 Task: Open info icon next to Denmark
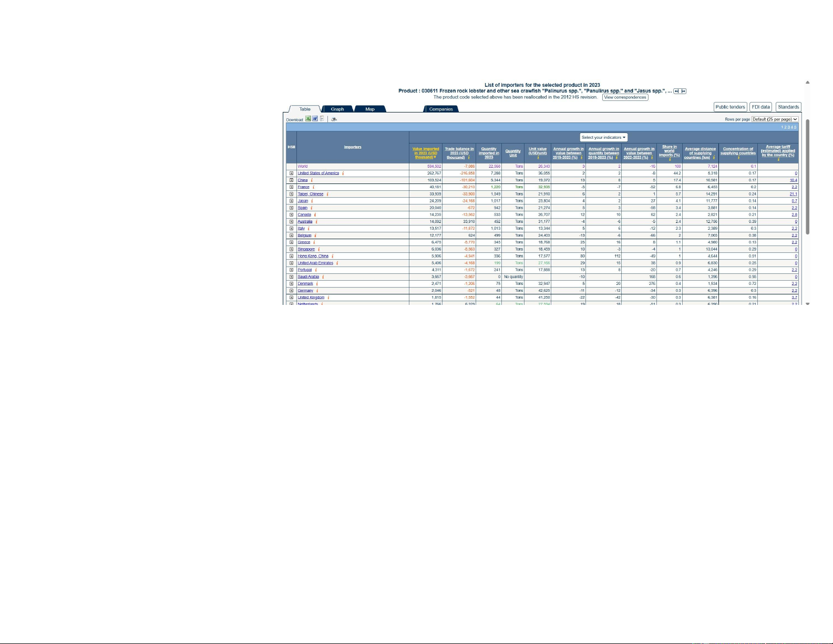317,284
